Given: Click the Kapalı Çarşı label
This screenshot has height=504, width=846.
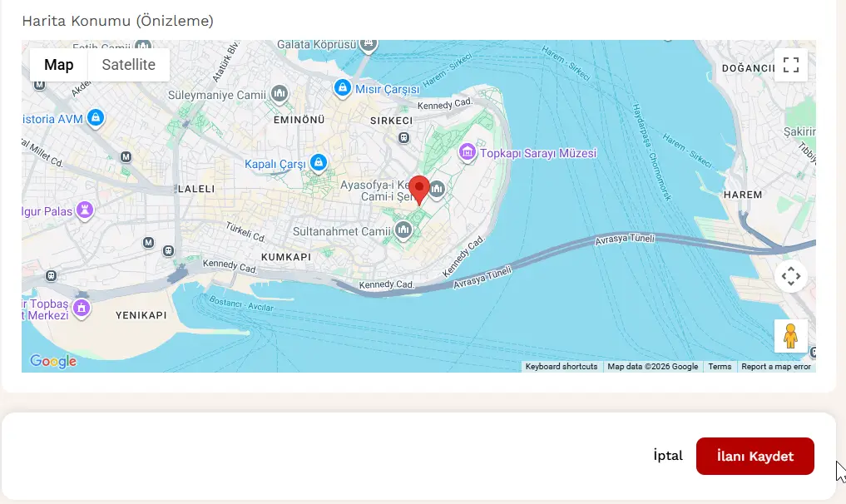Looking at the screenshot, I should [275, 164].
